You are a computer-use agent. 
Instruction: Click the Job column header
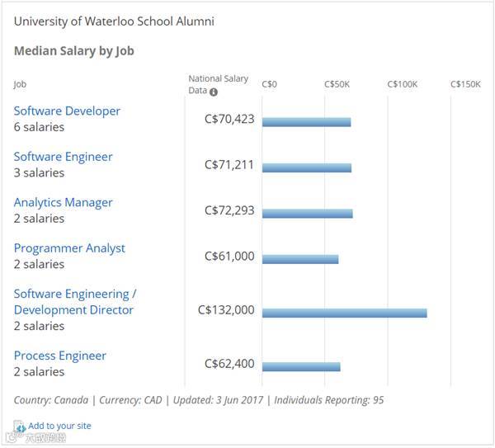(20, 84)
